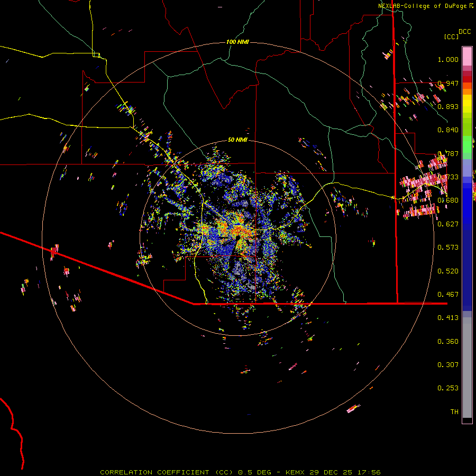Screen dimensions: 476x476
Task: Pick the dark red swatch near 0.947
Action: tap(467, 79)
